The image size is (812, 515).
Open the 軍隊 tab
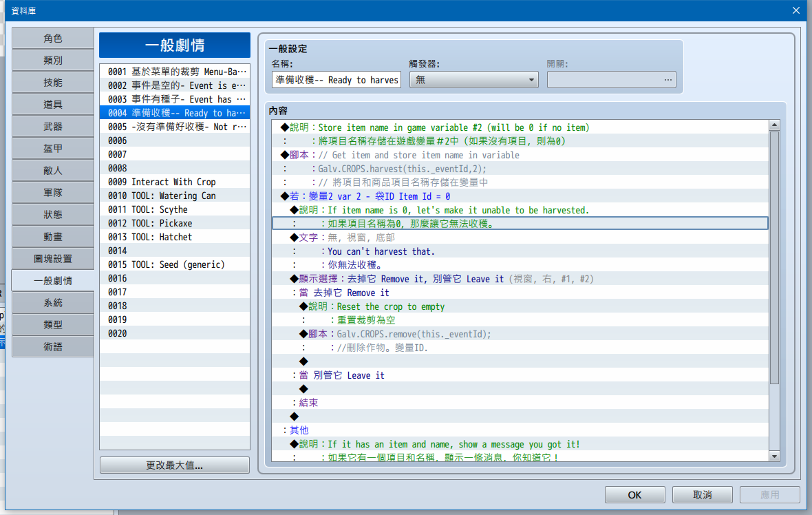coord(53,192)
